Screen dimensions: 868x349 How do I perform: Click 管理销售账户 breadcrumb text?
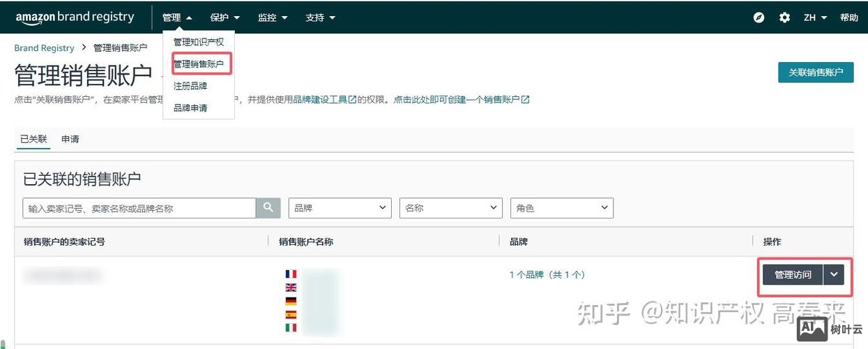tap(121, 48)
